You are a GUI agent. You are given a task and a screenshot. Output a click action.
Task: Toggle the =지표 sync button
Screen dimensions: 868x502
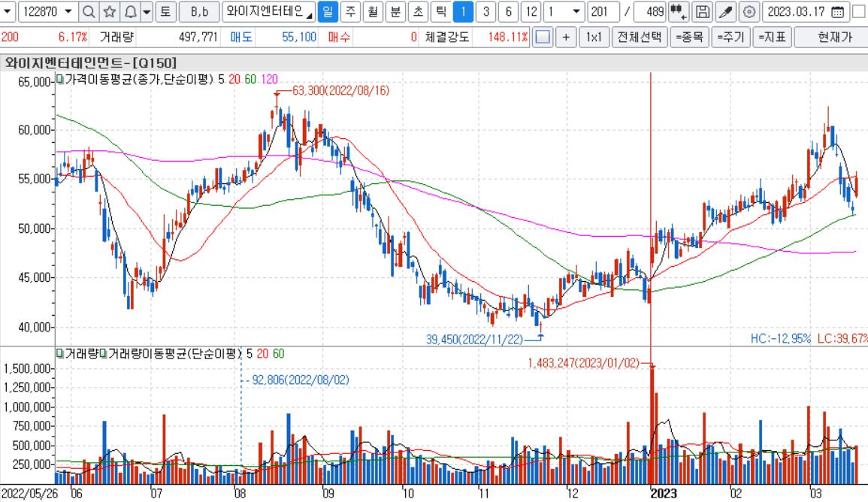[772, 37]
